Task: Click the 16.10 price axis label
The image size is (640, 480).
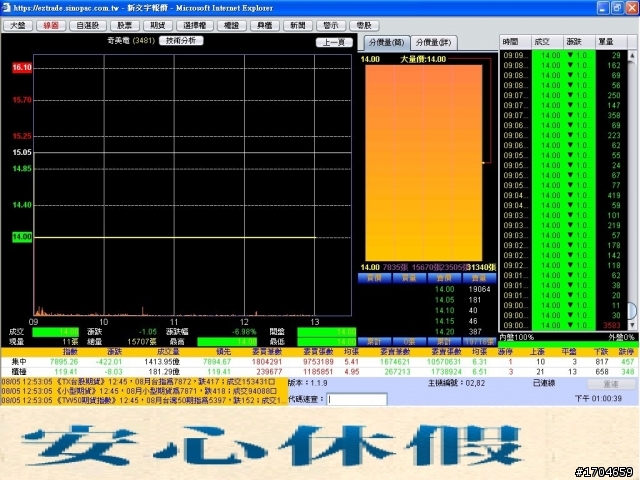Action: click(x=22, y=67)
